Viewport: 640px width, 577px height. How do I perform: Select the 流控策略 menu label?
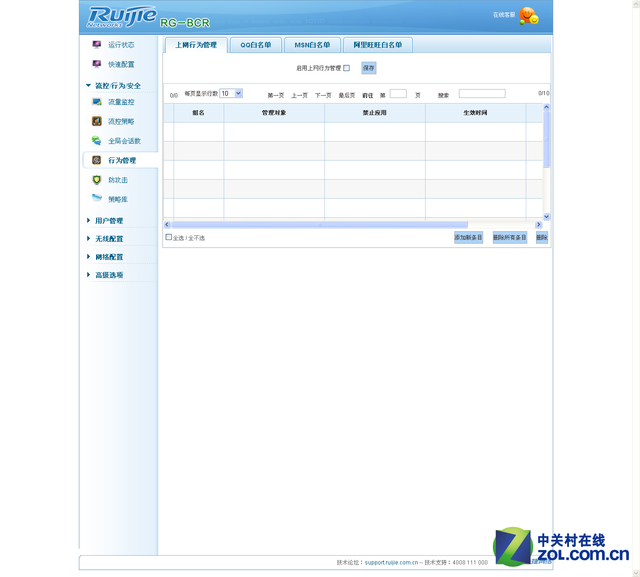tap(121, 122)
